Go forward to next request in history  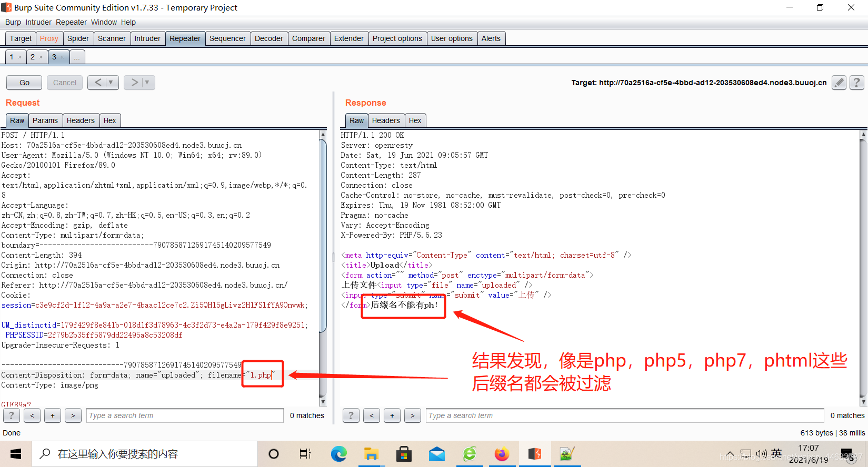pos(135,83)
